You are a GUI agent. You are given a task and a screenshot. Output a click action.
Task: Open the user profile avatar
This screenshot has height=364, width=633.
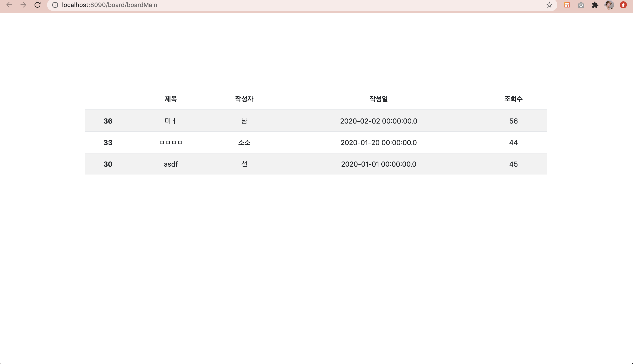(x=609, y=5)
